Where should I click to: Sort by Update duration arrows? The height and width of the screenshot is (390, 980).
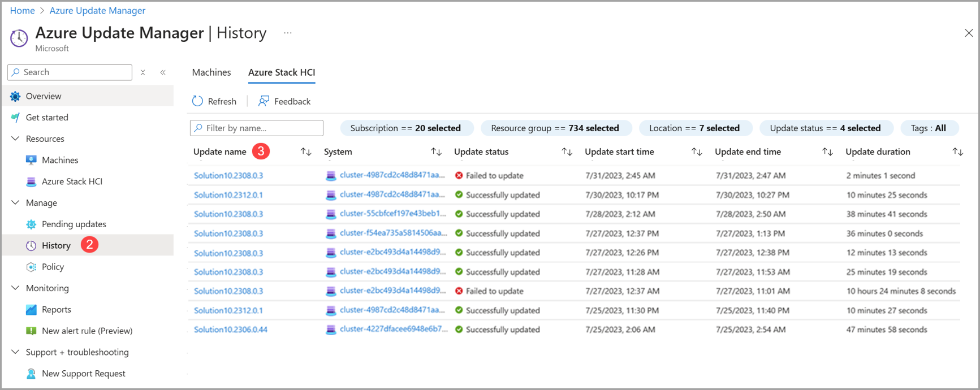pos(957,151)
